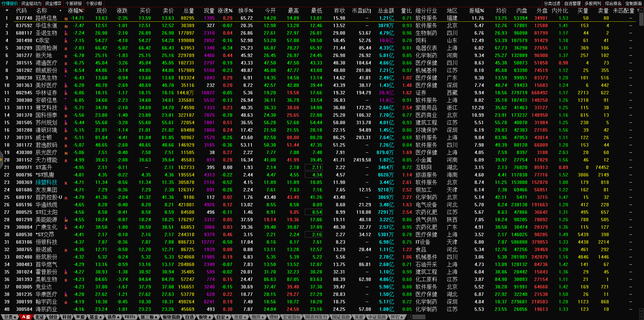Click the R marker beside 国缆检测
Viewport: 644px width, 320px height.
(66, 49)
